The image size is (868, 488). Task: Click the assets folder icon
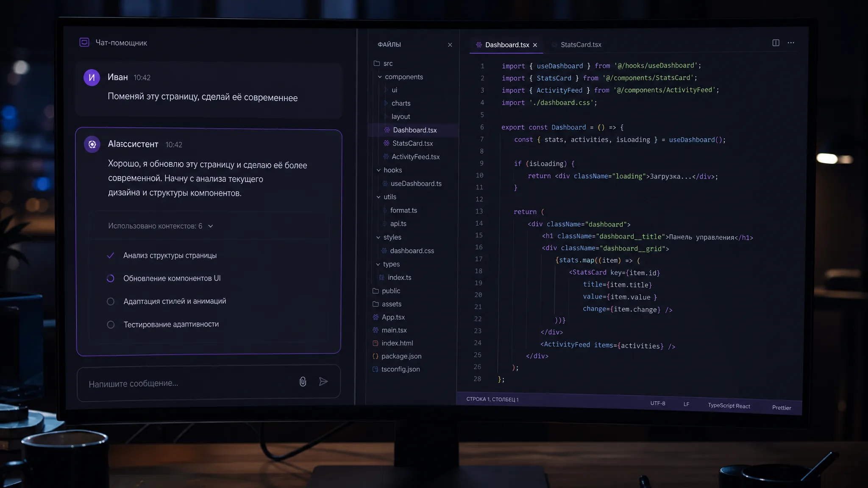(376, 304)
